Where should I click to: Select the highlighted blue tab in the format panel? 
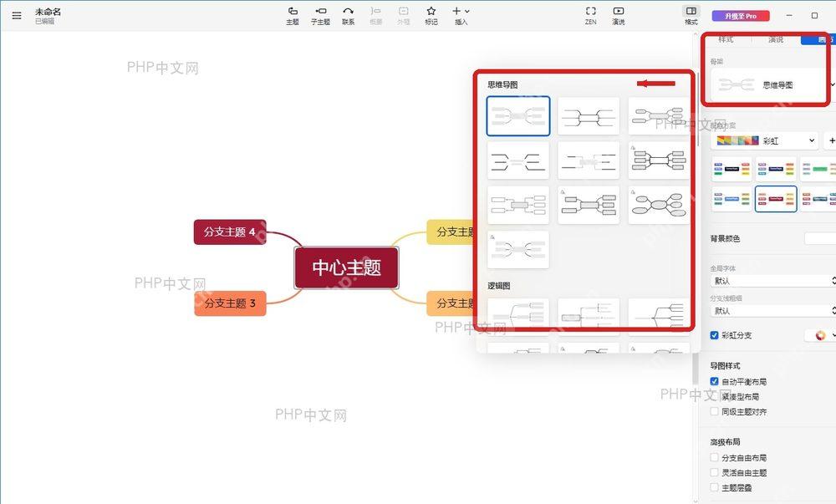(819, 39)
